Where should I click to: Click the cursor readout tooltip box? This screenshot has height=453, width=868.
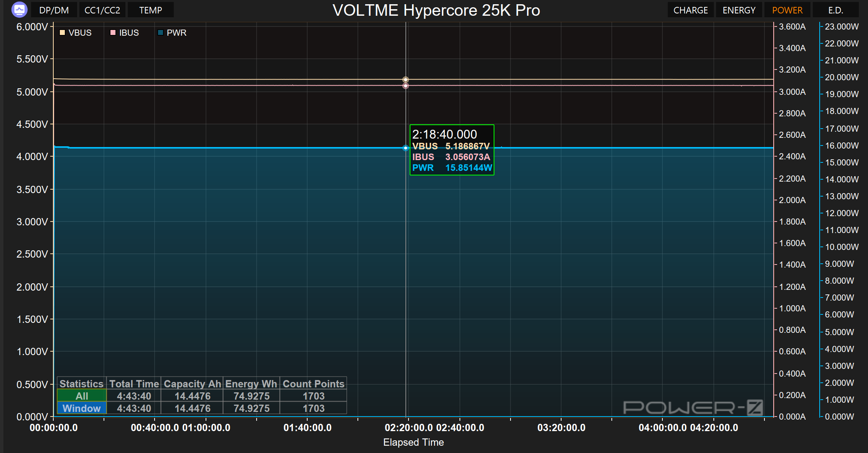coord(452,150)
